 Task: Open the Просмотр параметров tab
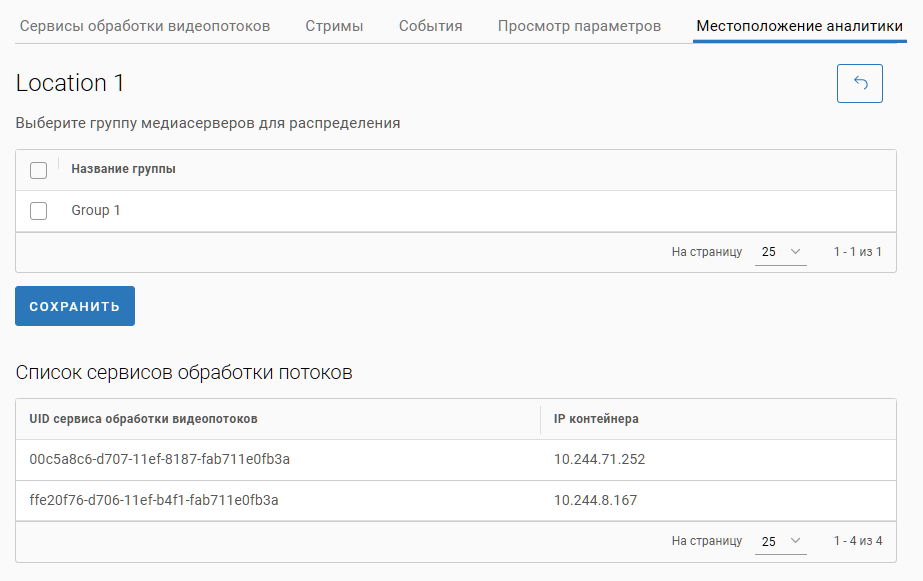tap(579, 26)
